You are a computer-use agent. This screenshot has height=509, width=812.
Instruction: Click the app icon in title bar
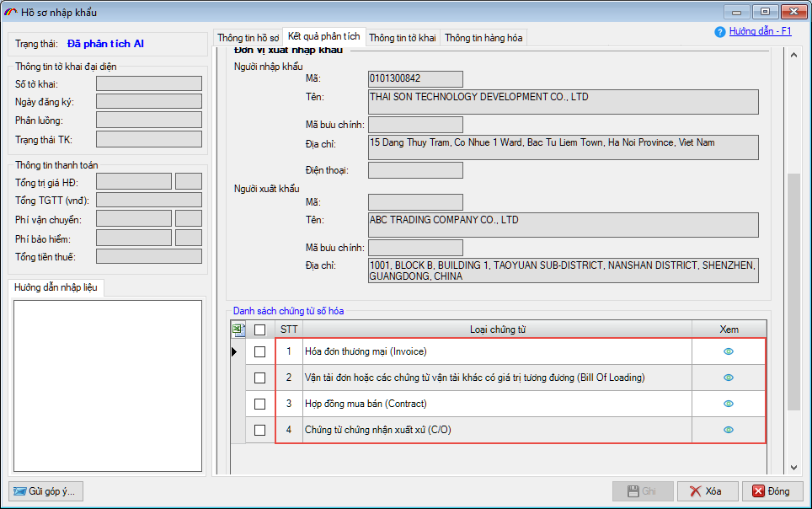[x=11, y=12]
